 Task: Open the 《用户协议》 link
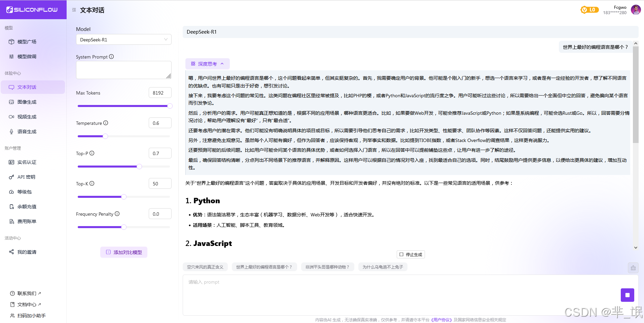click(441, 320)
